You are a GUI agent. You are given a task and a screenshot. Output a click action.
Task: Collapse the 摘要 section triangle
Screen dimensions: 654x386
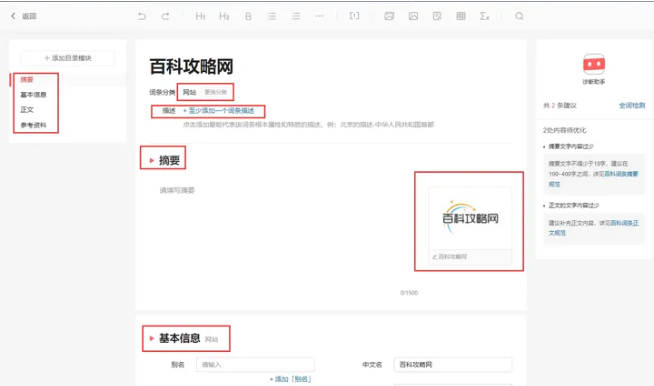click(x=152, y=160)
